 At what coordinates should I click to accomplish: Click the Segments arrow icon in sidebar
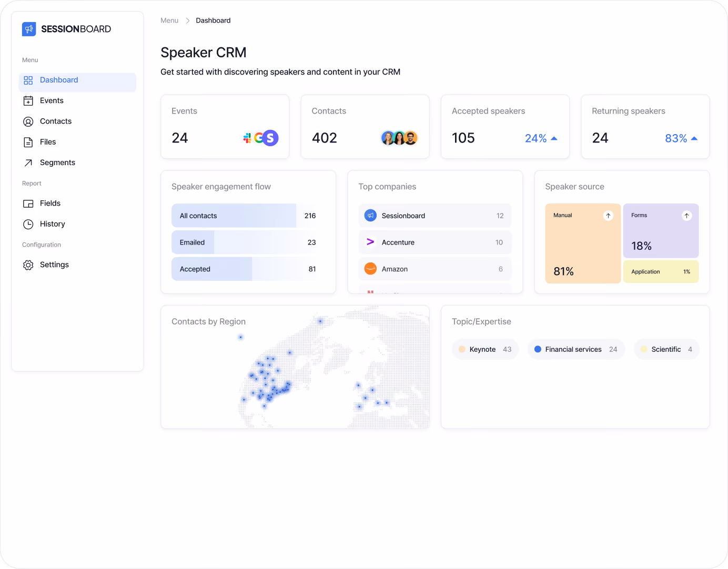click(28, 162)
